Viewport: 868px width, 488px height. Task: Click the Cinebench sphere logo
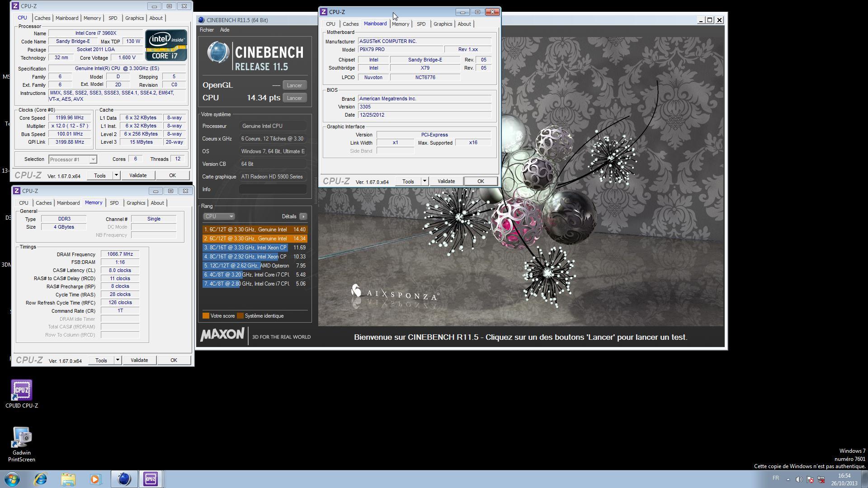[218, 52]
